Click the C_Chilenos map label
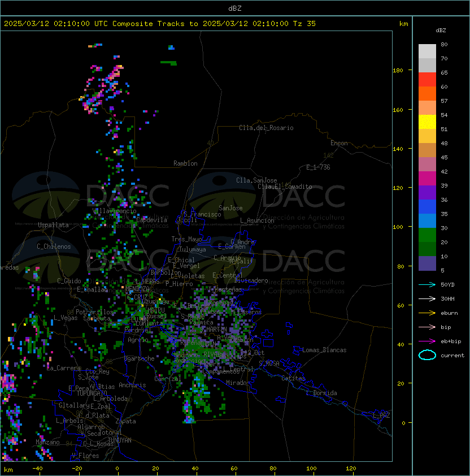Screen dimensions: 470x476 click(x=54, y=246)
